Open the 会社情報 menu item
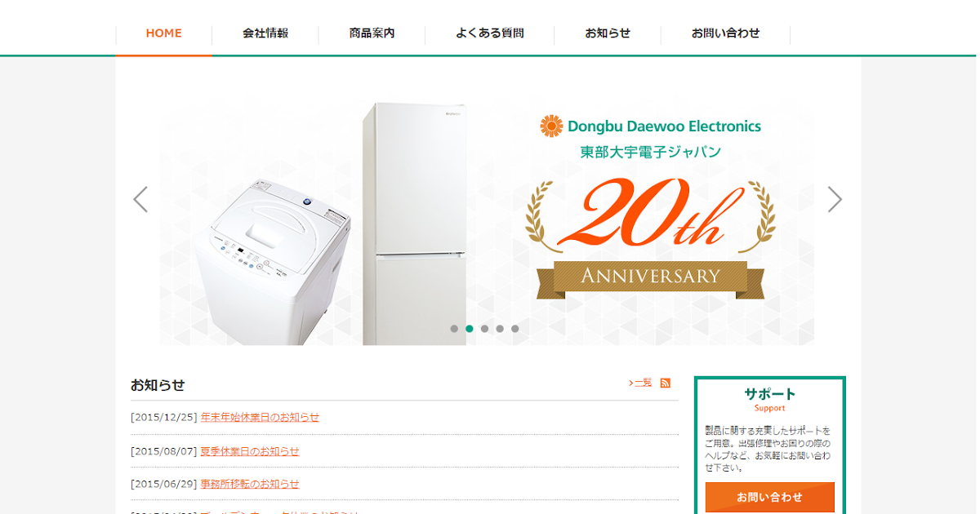Screen dimensions: 980x514 click(265, 33)
